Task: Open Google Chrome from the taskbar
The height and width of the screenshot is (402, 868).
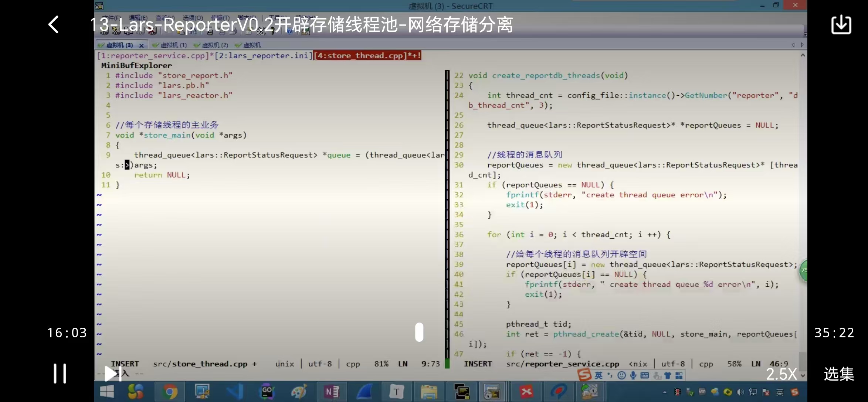Action: [170, 392]
